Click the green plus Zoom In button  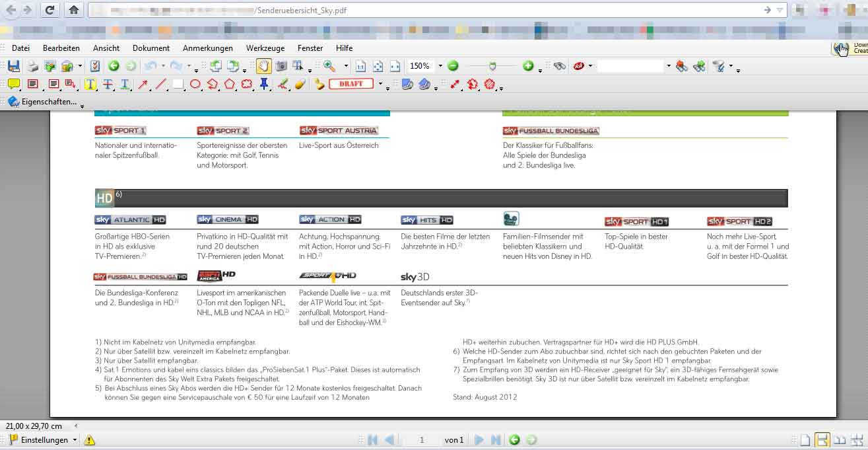(528, 66)
